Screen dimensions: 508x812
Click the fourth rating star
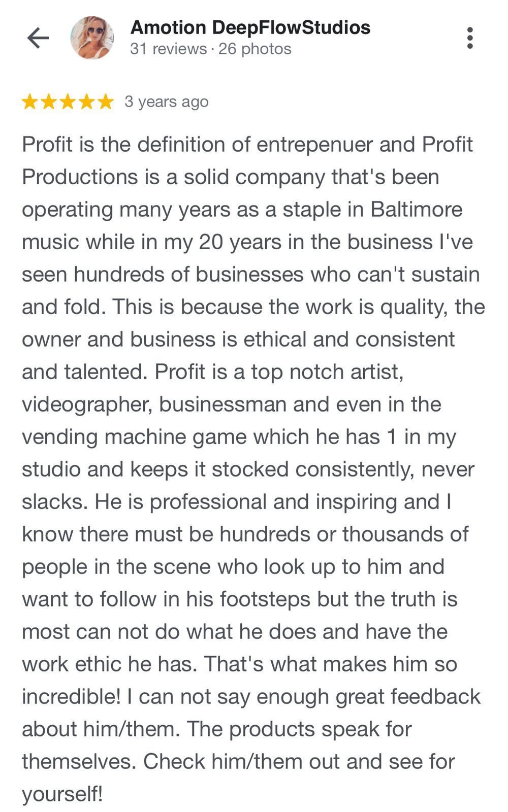(86, 102)
